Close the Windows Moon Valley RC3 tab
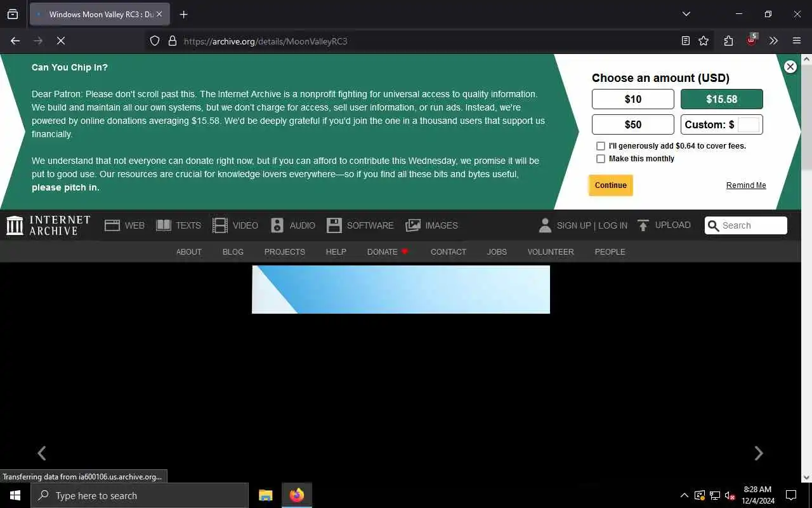 click(159, 14)
